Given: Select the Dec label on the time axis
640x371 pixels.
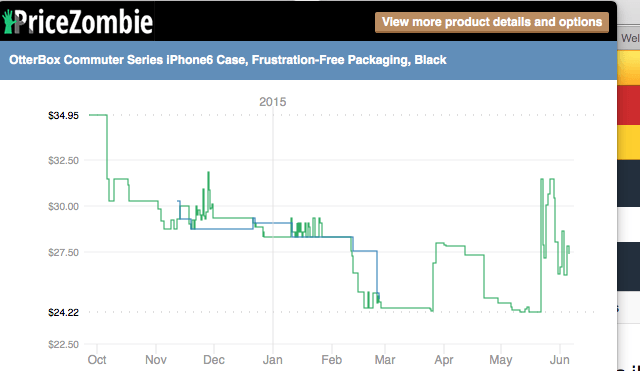Looking at the screenshot, I should [214, 360].
